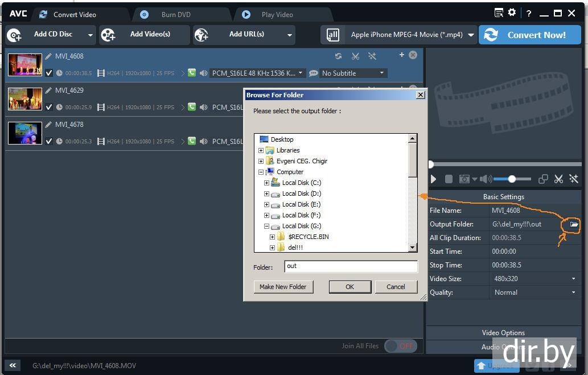Open the effects wand icon for MVI_4608
588x375 pixels.
coord(372,56)
